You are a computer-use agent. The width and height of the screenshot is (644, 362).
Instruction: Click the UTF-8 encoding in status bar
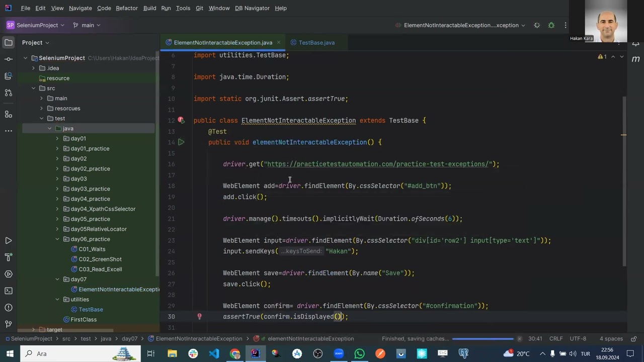[578, 338]
